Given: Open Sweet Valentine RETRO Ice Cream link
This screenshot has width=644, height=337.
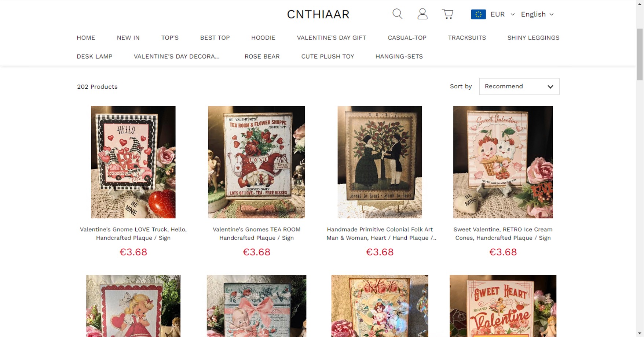Looking at the screenshot, I should [x=503, y=233].
